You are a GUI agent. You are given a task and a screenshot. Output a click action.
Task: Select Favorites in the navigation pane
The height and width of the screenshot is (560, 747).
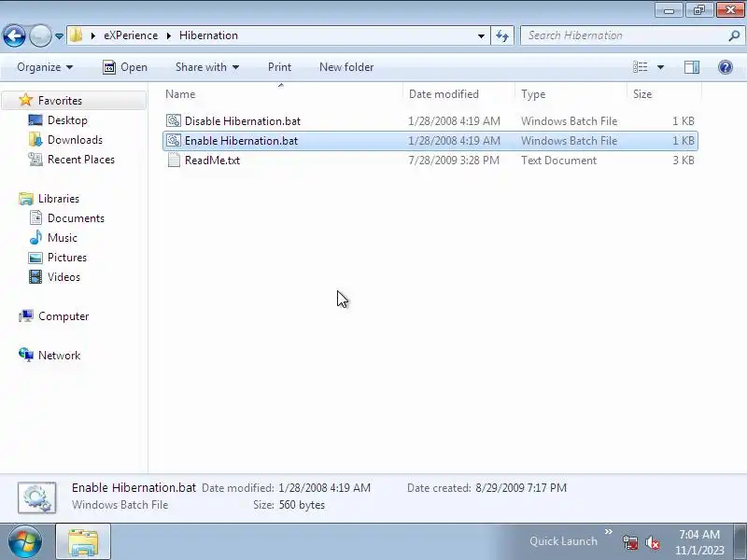click(x=74, y=101)
